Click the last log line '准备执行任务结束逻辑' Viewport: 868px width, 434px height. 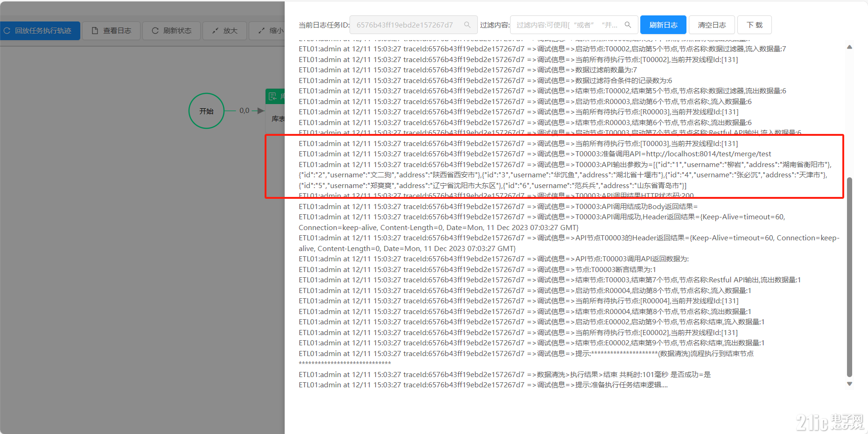click(483, 385)
